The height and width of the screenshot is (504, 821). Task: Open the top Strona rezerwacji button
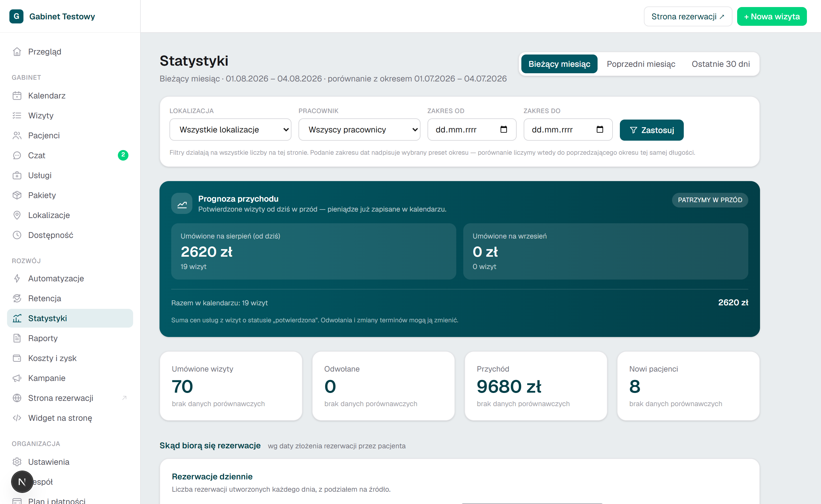[x=688, y=16]
